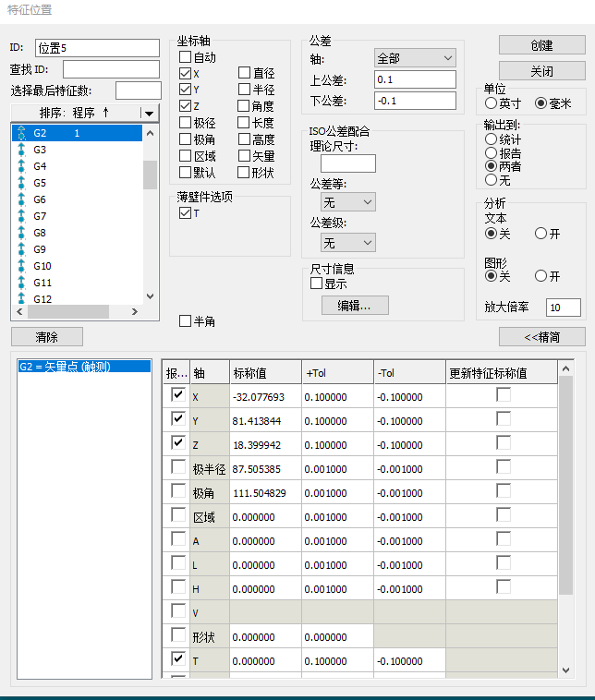Click the 编辑... button in 尺寸信息

pyautogui.click(x=355, y=306)
